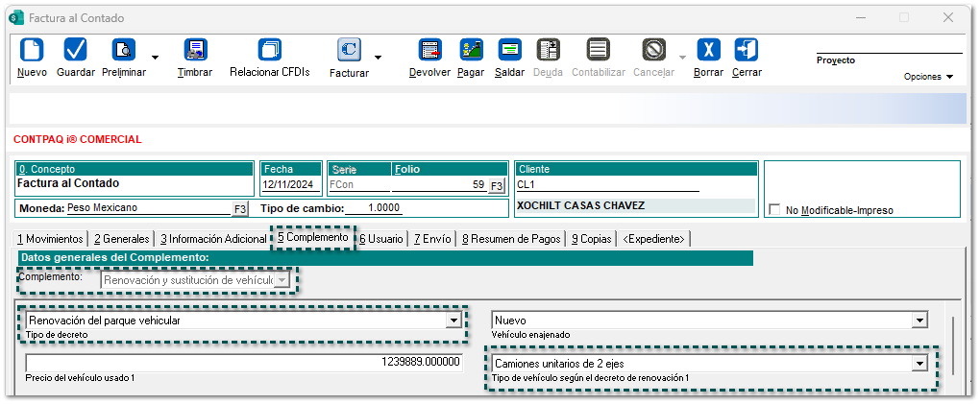Expand the Tipo de decreto dropdown
The image size is (980, 404).
(453, 321)
